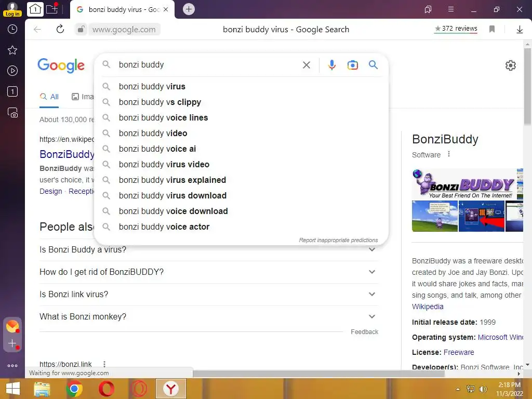Open a new tab with plus button

pyautogui.click(x=189, y=9)
